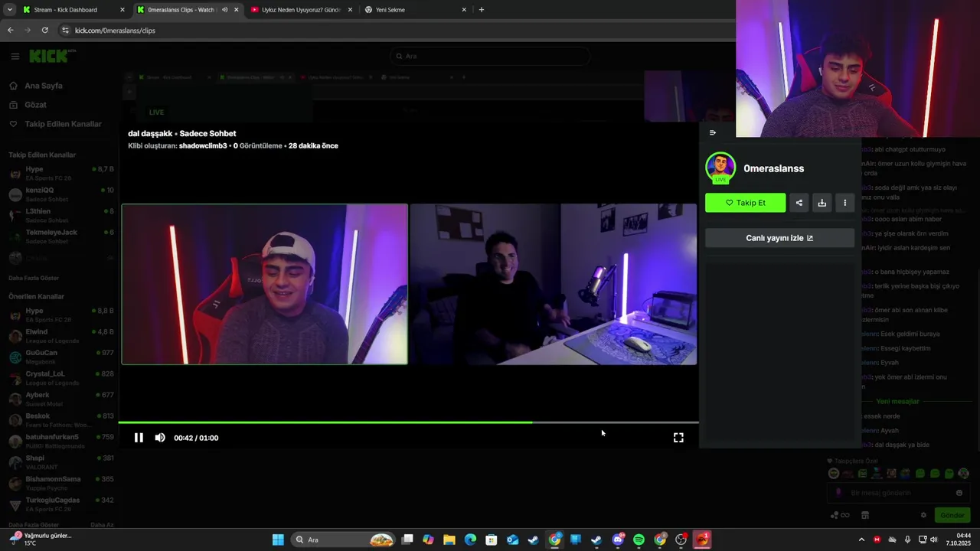Open Microsoft Edge from the taskbar
This screenshot has height=551, width=980.
click(470, 540)
